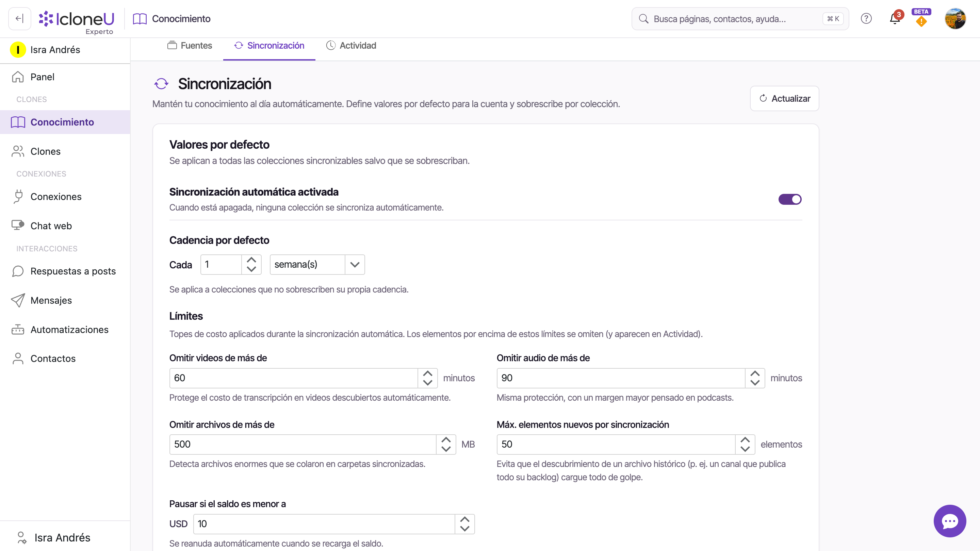Open Isra Andrés workspace selector at top
This screenshot has width=980, height=551.
[x=65, y=50]
